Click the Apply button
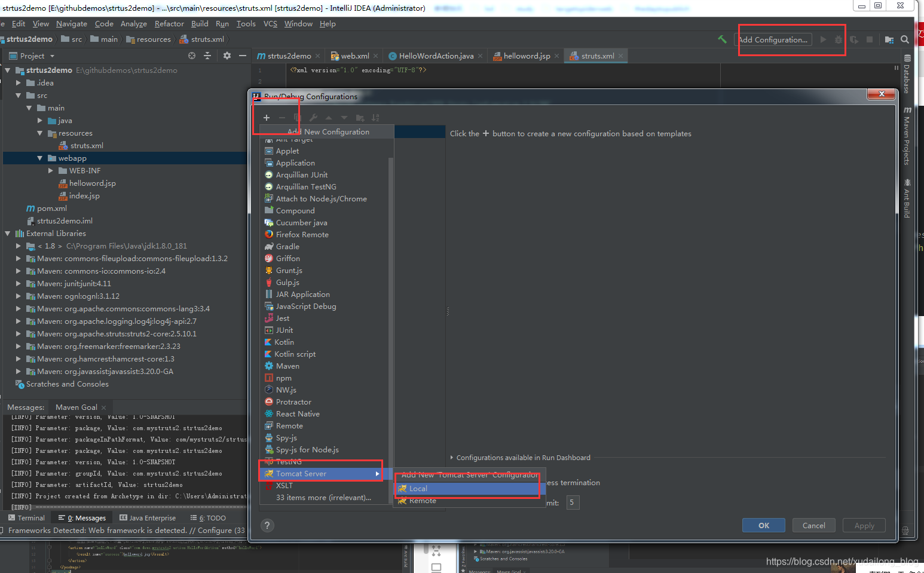The width and height of the screenshot is (924, 573). pyautogui.click(x=864, y=525)
